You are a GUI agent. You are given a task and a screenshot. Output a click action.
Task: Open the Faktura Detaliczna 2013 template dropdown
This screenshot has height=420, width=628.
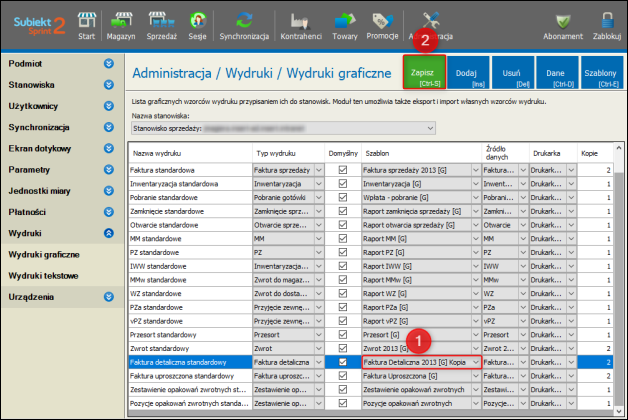[476, 361]
